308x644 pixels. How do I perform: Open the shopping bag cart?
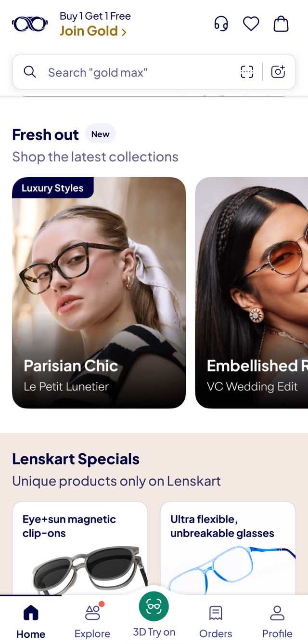point(281,24)
